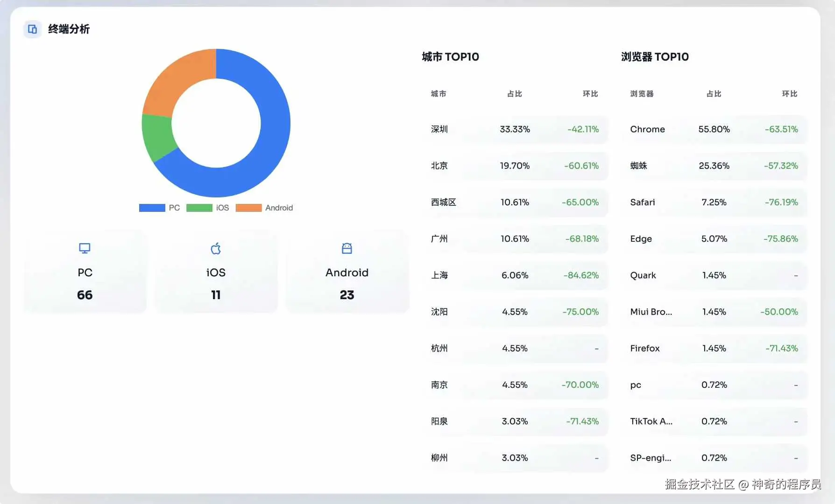The image size is (835, 504).
Task: Open the 占比 column sorter in 浏览器 TOP10
Action: (714, 94)
